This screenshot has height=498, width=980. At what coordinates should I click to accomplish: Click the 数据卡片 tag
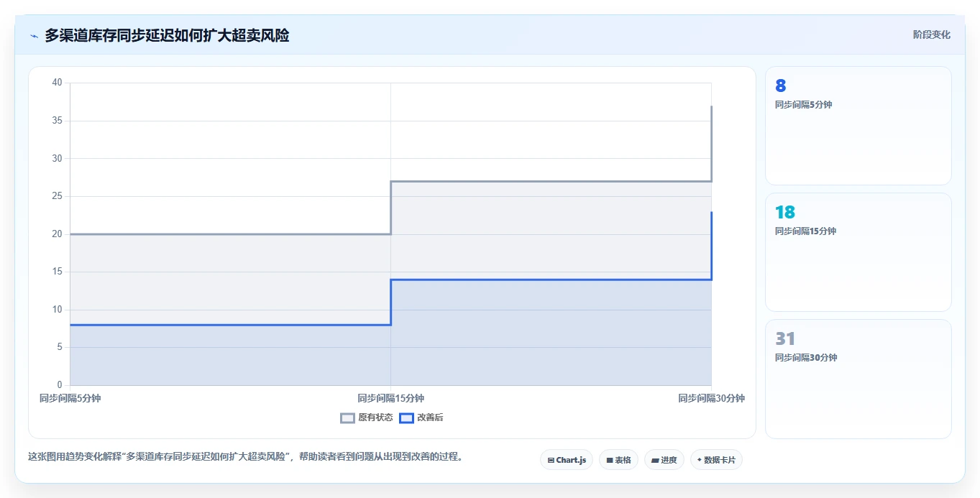click(716, 460)
